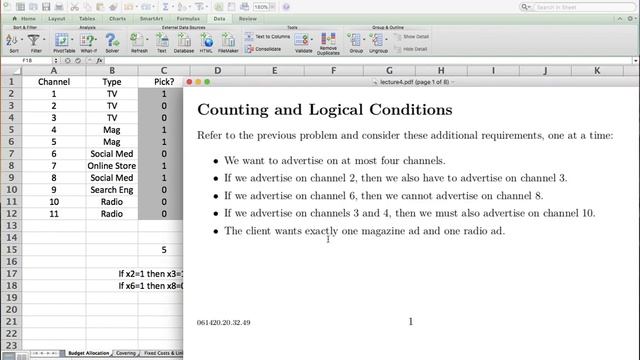Click the Consolidate button
640x360 pixels.
pos(263,49)
